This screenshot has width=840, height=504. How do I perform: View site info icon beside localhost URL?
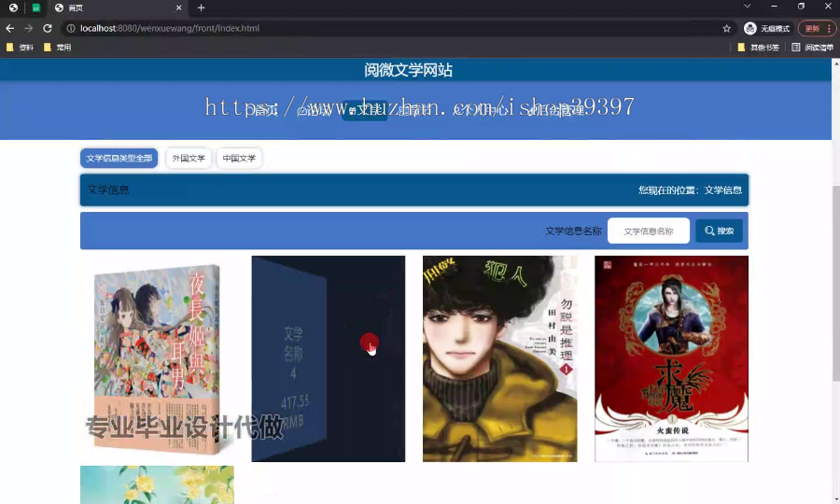(x=71, y=28)
